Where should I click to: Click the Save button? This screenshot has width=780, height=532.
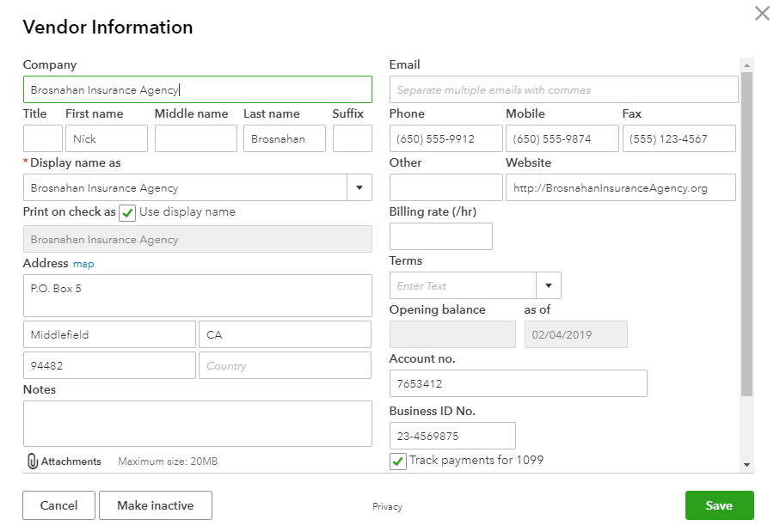pos(719,505)
